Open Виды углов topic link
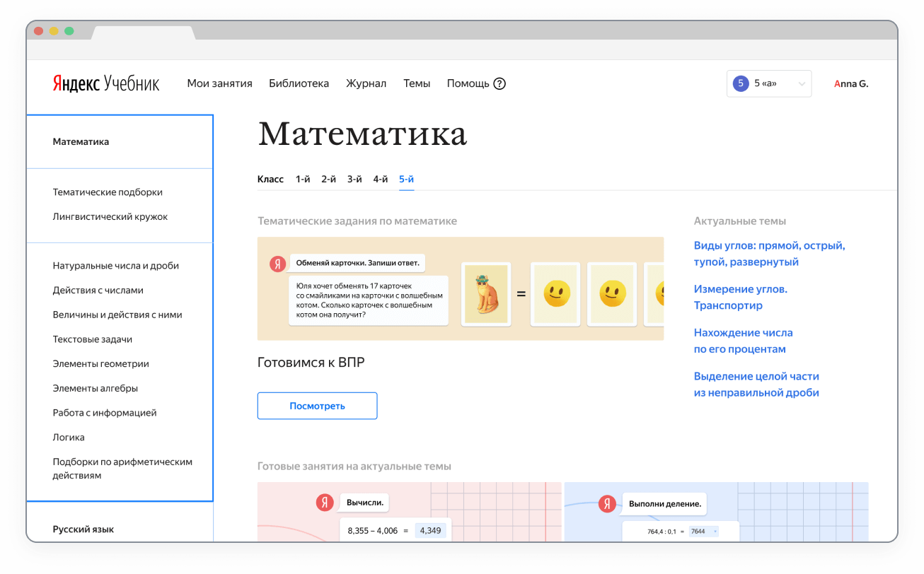The width and height of the screenshot is (924, 574). (770, 254)
